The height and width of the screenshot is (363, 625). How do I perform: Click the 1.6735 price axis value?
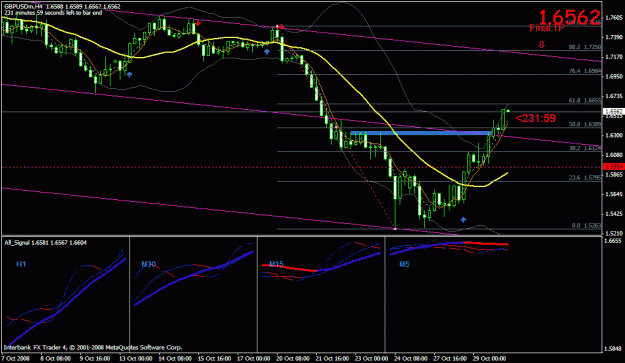pyautogui.click(x=614, y=96)
